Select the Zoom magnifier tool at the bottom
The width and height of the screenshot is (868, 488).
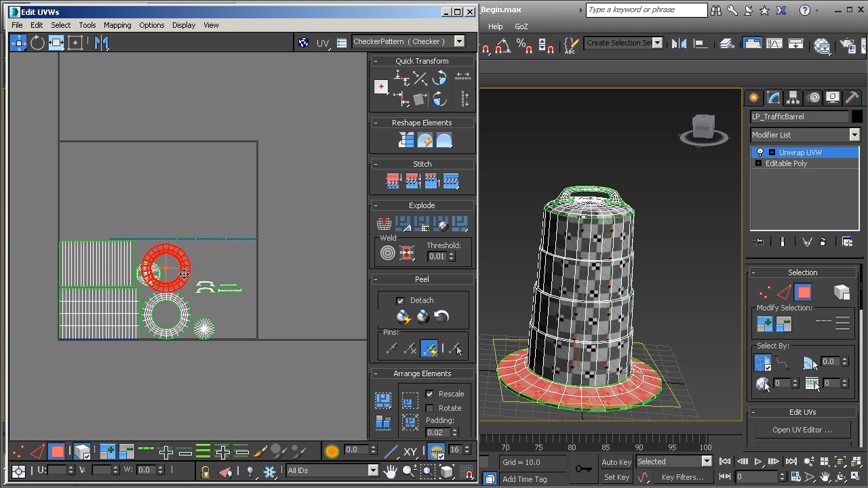click(408, 470)
